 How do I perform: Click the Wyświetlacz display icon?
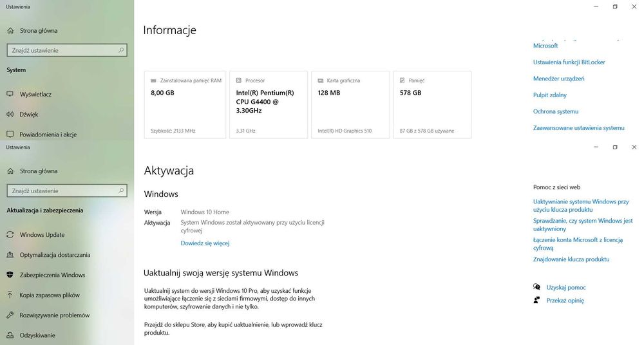click(10, 94)
